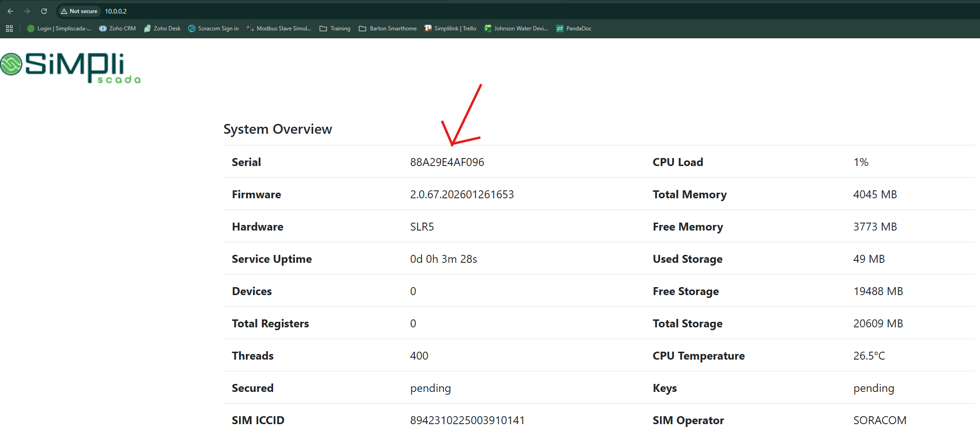Viewport: 980px width, 448px height.
Task: Click the firmware version value
Action: point(462,195)
